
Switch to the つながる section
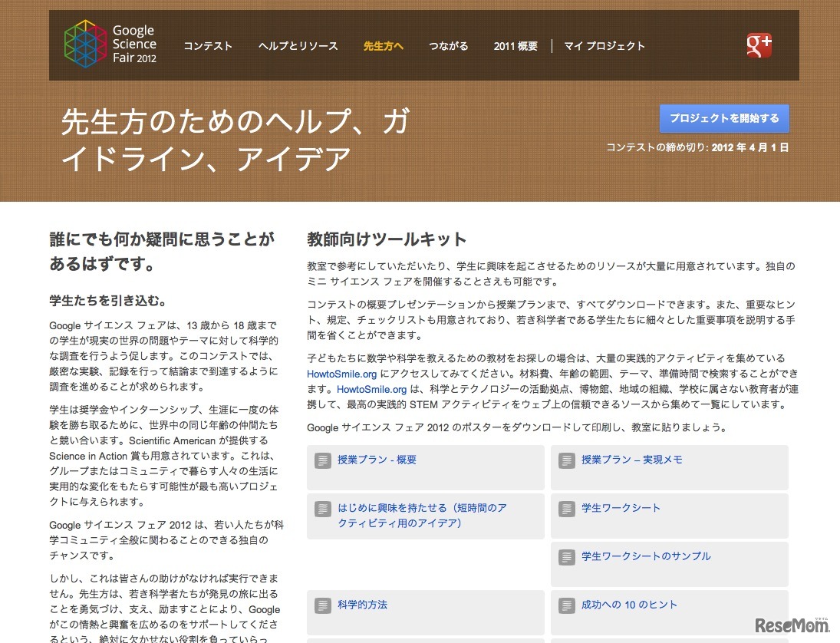(449, 46)
